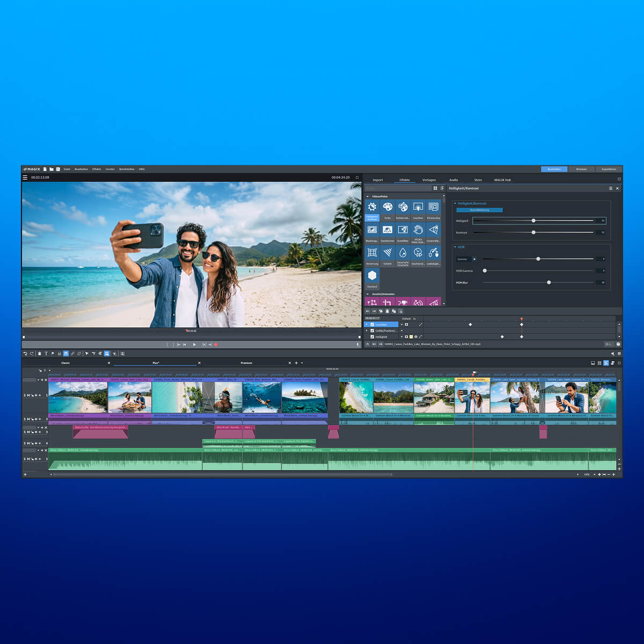Viewport: 644px width, 644px height.
Task: Select the Verzerrung effect tile
Action: point(372,256)
